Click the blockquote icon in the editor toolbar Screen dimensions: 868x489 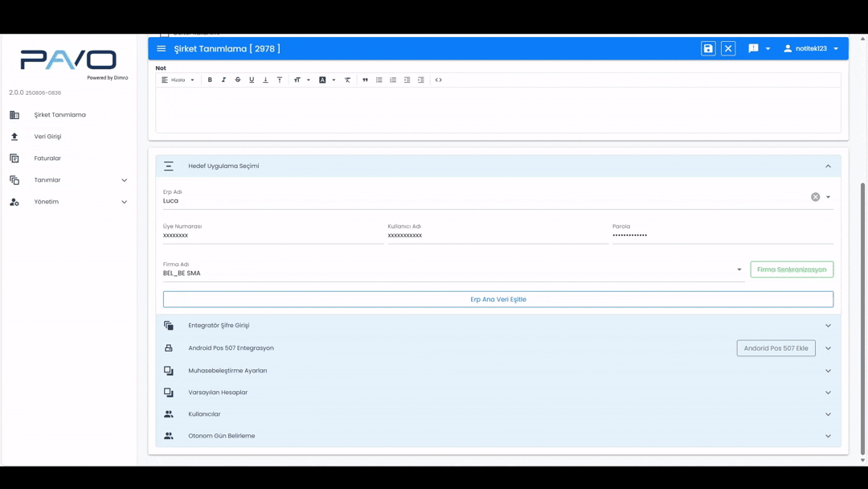tap(365, 80)
